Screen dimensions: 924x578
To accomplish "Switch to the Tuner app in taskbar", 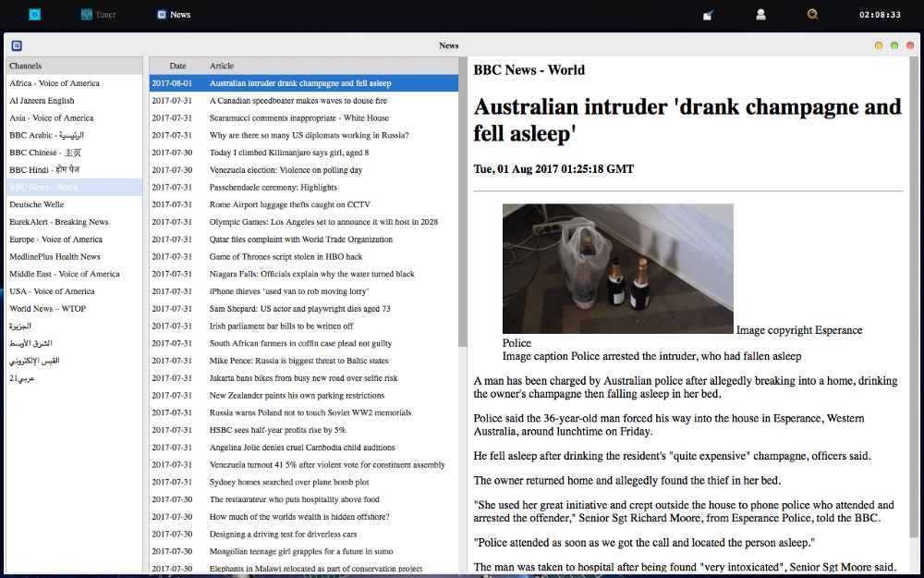I will (x=98, y=15).
